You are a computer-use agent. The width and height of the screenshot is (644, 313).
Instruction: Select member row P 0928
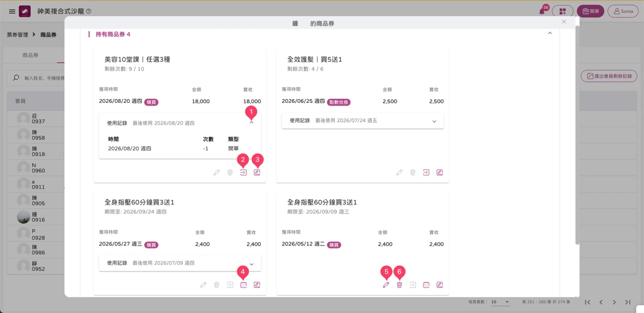pos(35,234)
